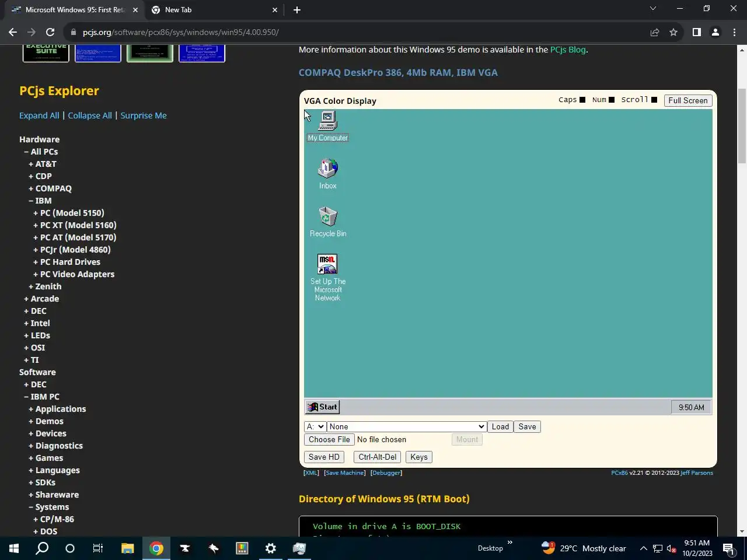
Task: Expand PC AT (Model 5170) node
Action: click(x=75, y=237)
